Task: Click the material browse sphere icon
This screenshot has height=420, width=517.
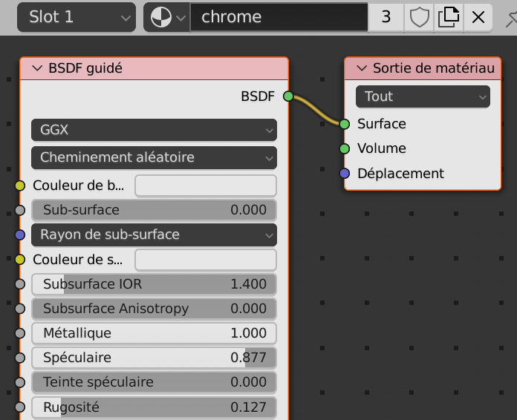Action: 166,17
